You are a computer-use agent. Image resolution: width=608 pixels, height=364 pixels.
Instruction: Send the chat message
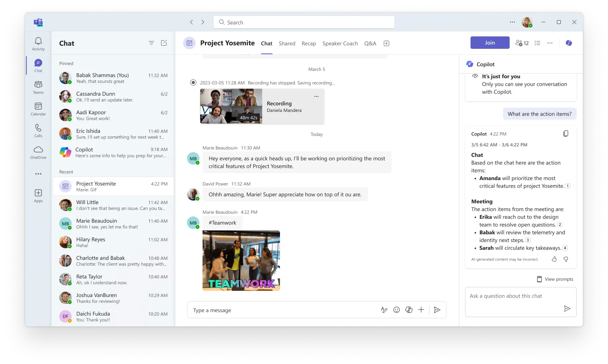click(437, 310)
